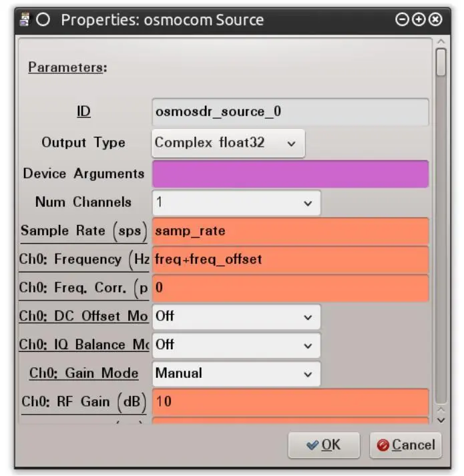This screenshot has height=476, width=464.
Task: Click the scroll up arrow at top
Action: tap(441, 41)
